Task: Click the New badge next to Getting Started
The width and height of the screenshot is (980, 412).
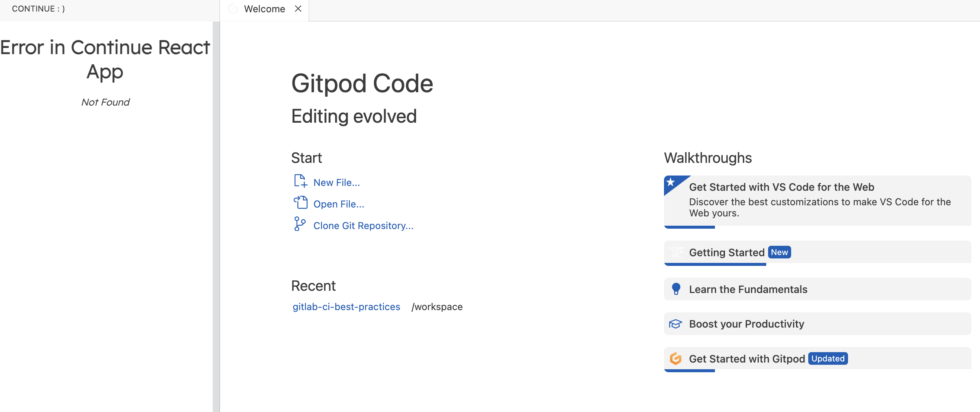Action: (x=779, y=252)
